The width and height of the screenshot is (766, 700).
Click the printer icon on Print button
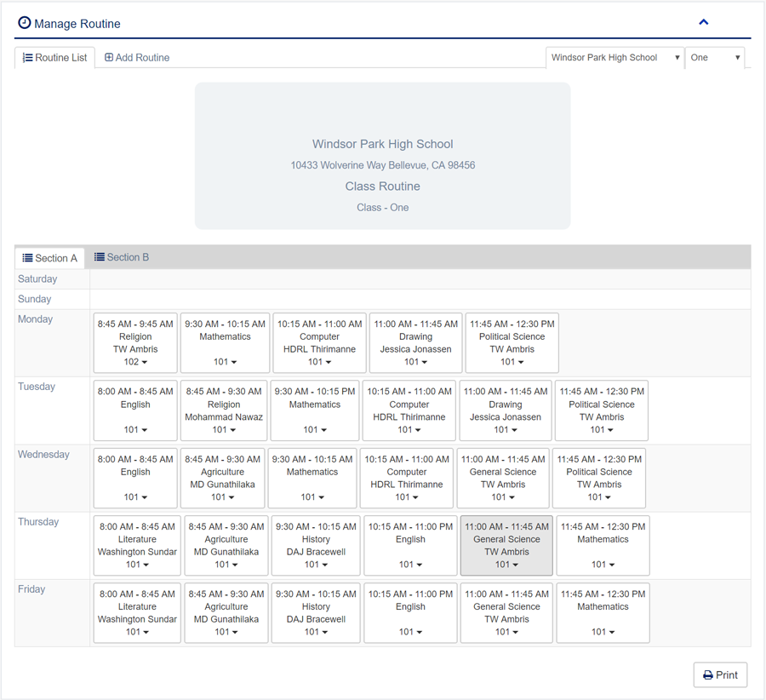click(x=708, y=675)
